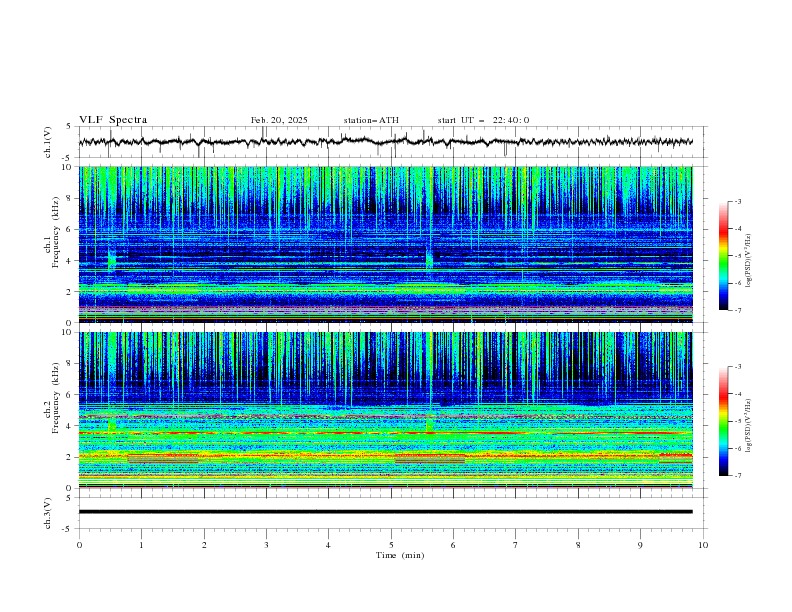Click time axis tick label "1"

[142, 545]
